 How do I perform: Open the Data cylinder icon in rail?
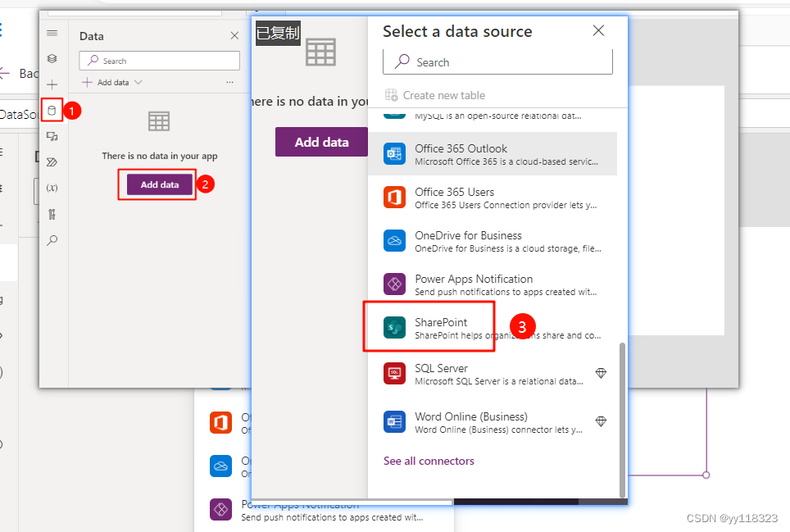(x=52, y=110)
